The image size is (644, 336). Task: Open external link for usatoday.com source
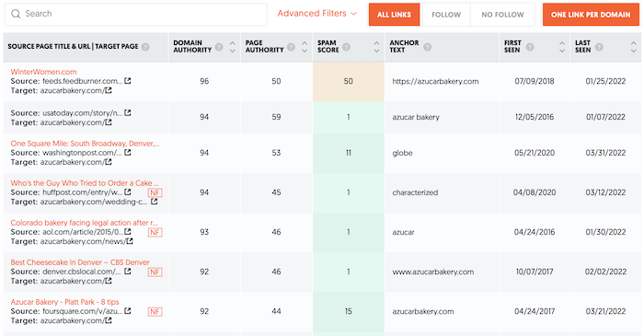(128, 112)
